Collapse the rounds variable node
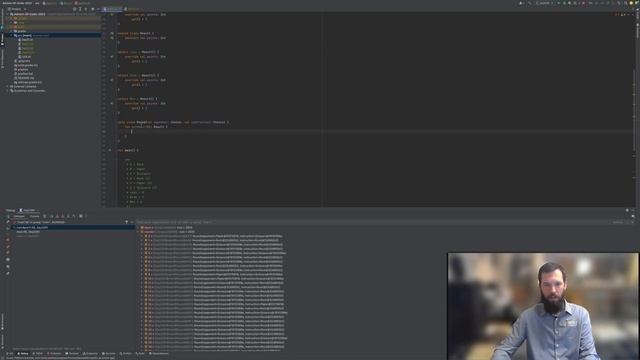 [x=138, y=231]
